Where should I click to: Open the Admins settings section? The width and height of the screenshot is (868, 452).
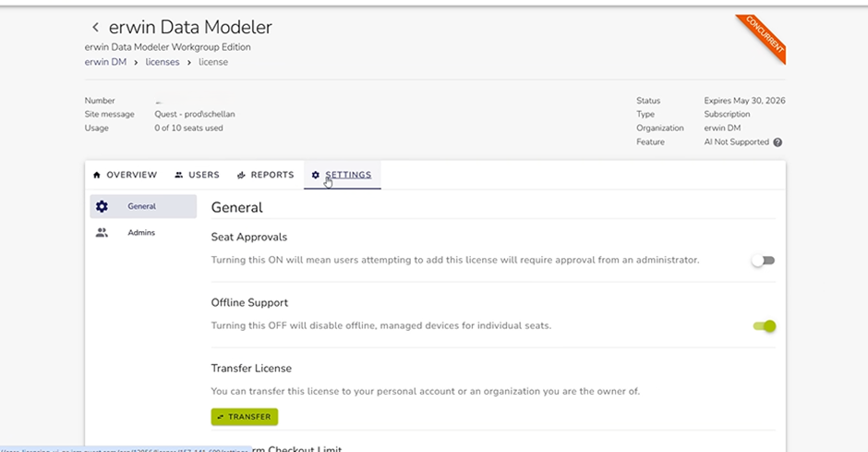coord(143,233)
